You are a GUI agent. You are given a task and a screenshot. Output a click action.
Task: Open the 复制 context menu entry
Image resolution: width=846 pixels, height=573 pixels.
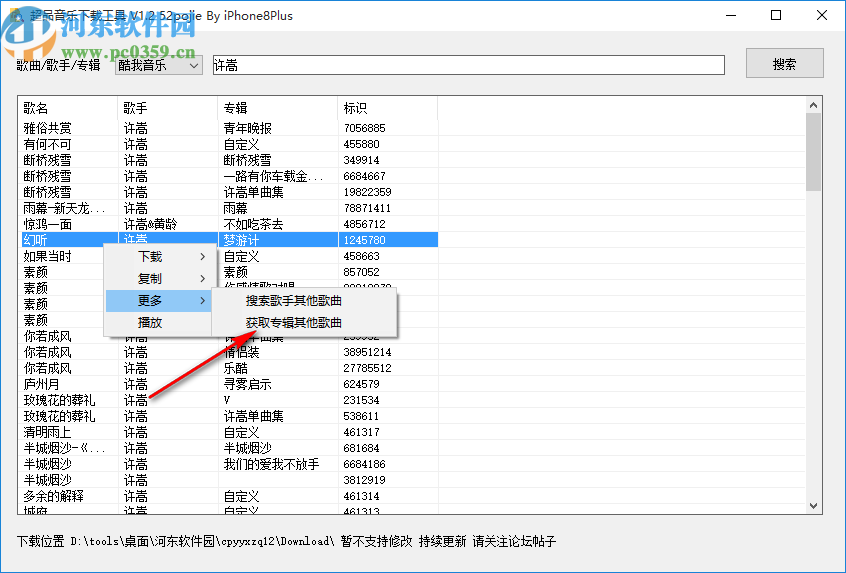159,278
